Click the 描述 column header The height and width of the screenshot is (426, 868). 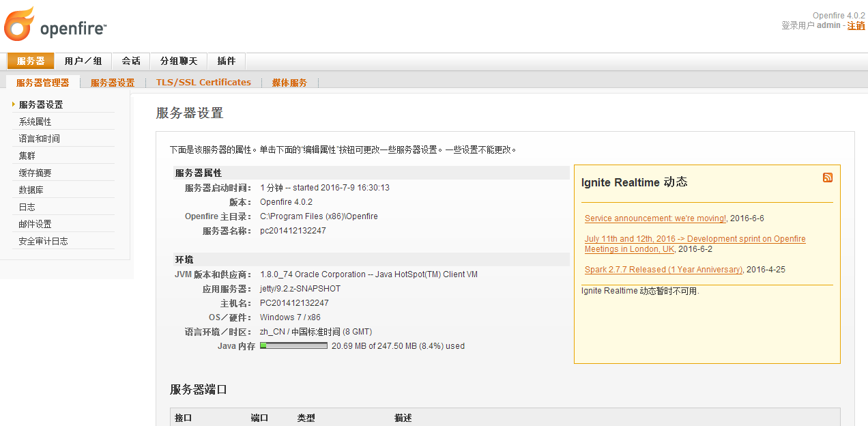click(x=403, y=418)
